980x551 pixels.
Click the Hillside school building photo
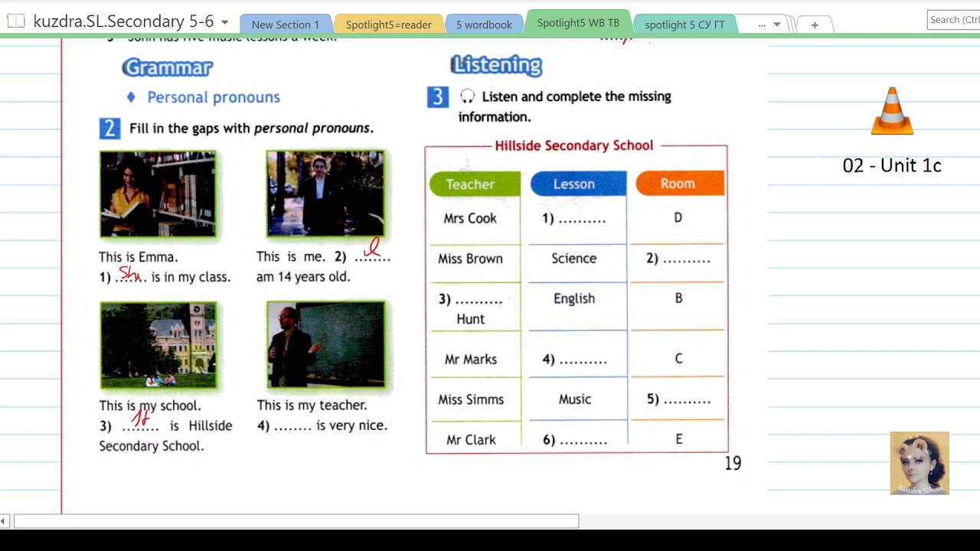click(158, 345)
